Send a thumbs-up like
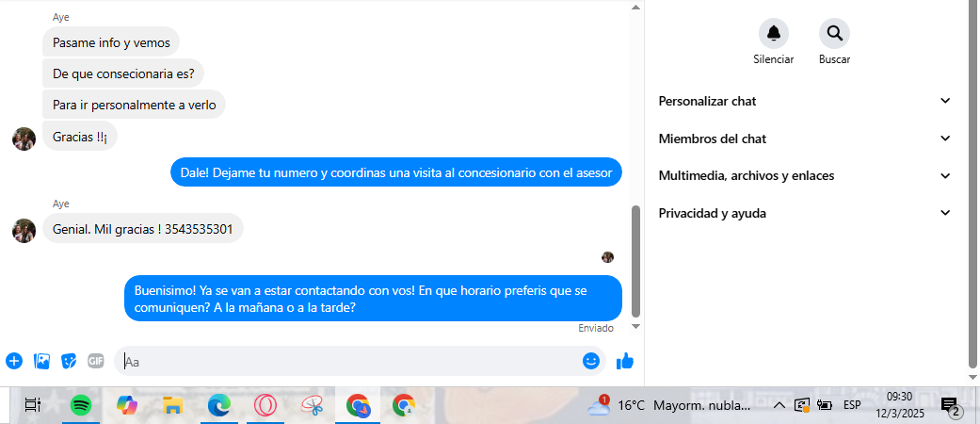The height and width of the screenshot is (424, 980). click(x=625, y=361)
